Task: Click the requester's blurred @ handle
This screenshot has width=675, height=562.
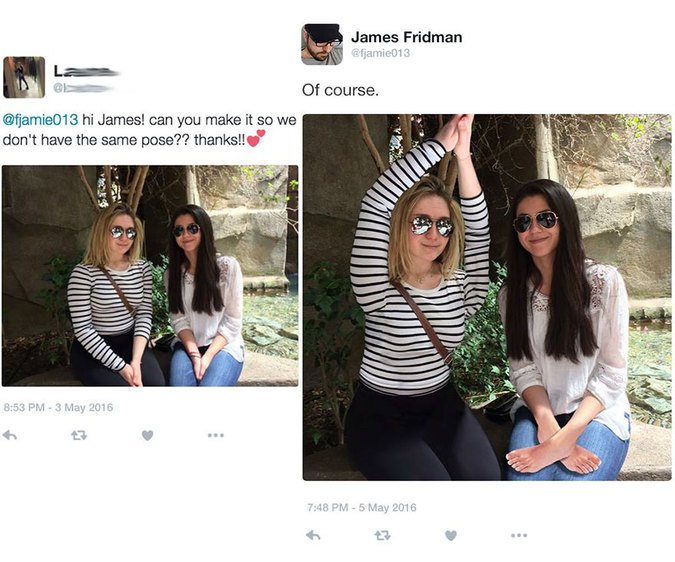Action: click(x=87, y=87)
